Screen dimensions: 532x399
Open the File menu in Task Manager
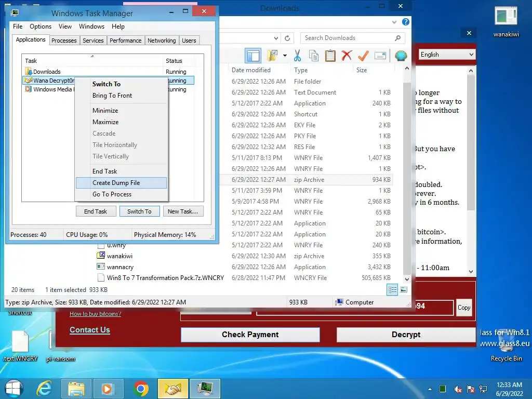pos(18,26)
